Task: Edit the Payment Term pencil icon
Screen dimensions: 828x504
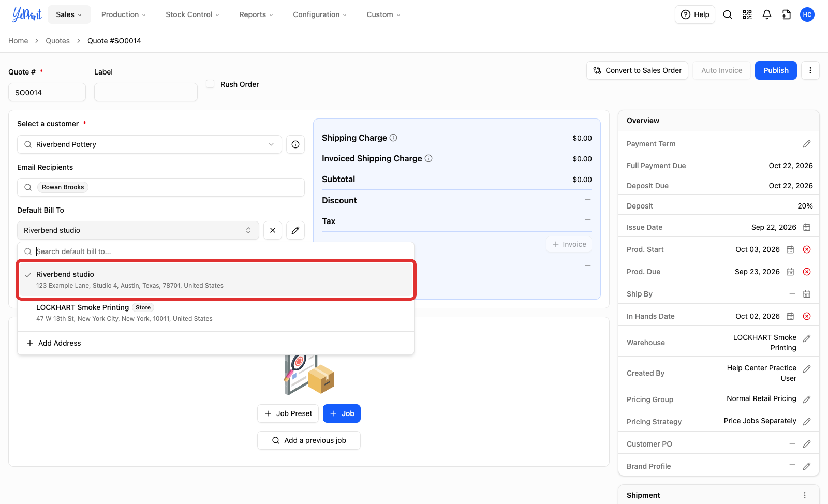Action: [x=807, y=144]
